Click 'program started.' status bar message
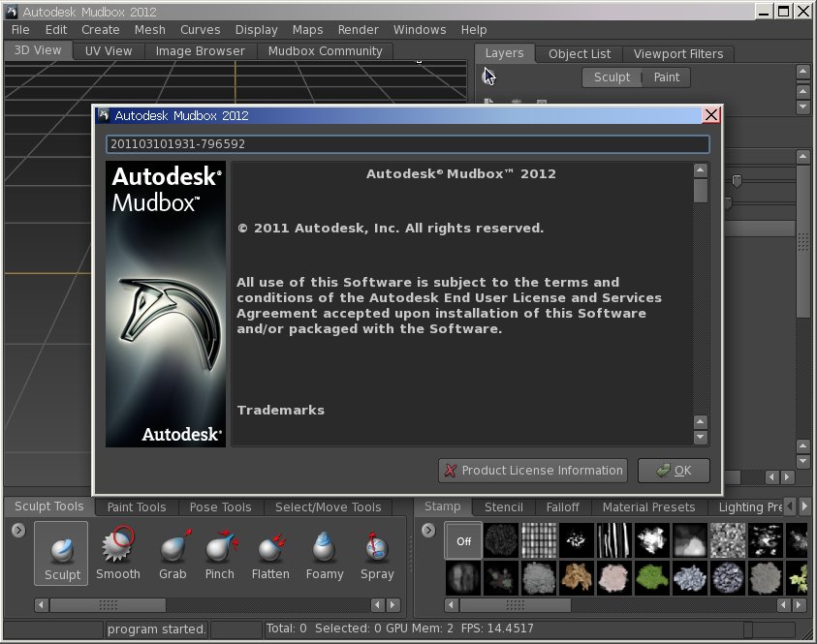 [x=156, y=629]
